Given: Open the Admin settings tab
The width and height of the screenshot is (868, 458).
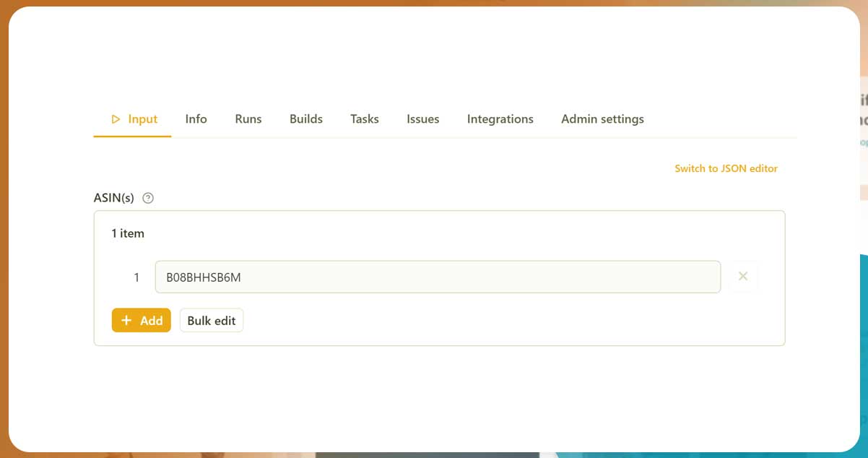Looking at the screenshot, I should 602,118.
